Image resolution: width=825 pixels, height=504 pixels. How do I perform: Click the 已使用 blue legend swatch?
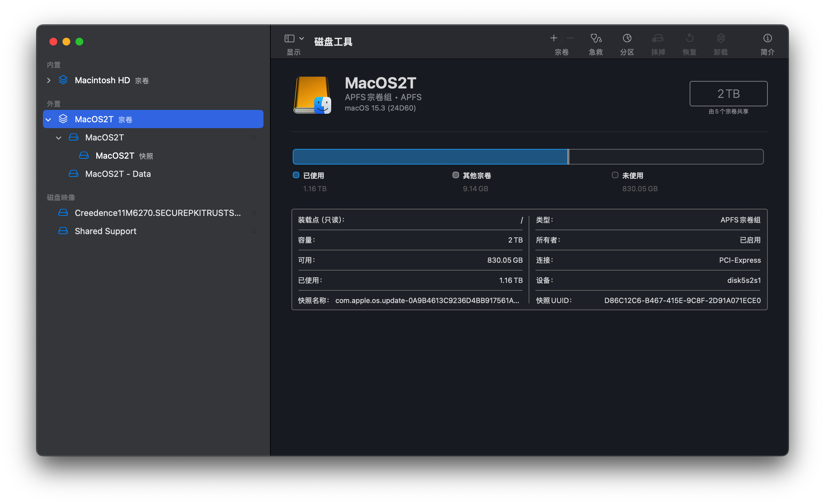pos(296,175)
